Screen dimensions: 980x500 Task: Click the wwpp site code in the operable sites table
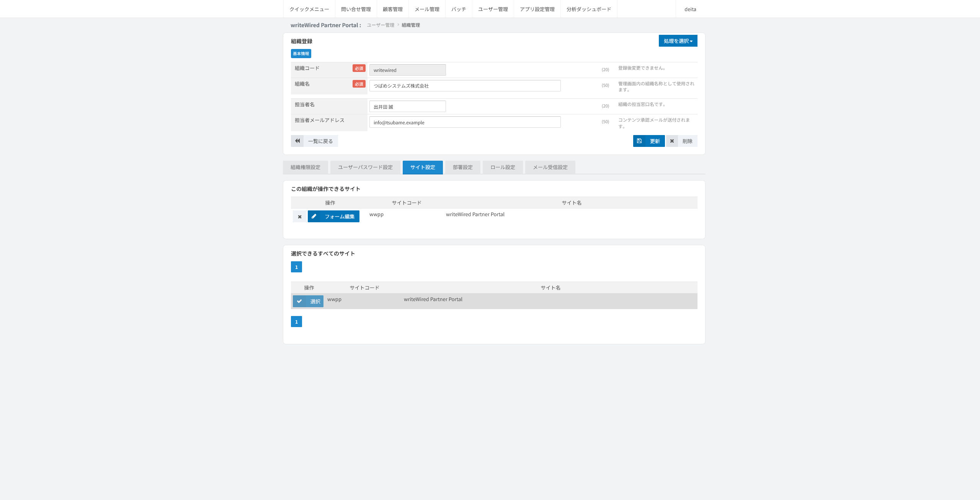click(x=376, y=214)
